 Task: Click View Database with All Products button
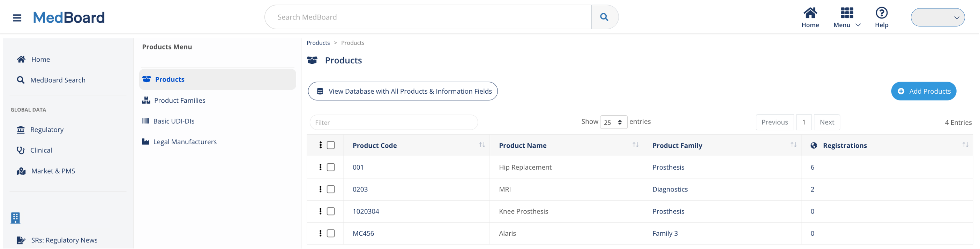coord(403,92)
